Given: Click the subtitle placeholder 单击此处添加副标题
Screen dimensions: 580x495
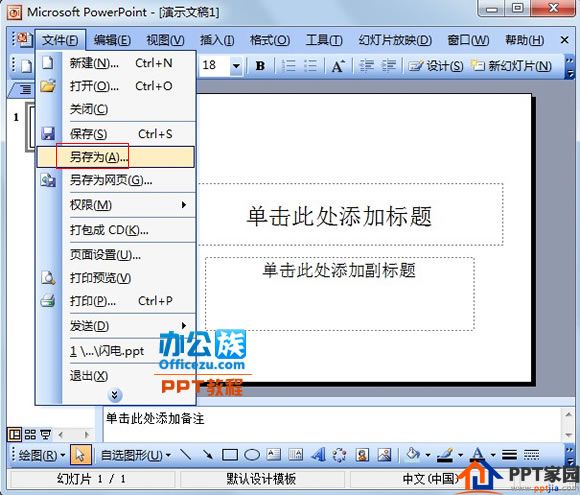Looking at the screenshot, I should click(339, 270).
